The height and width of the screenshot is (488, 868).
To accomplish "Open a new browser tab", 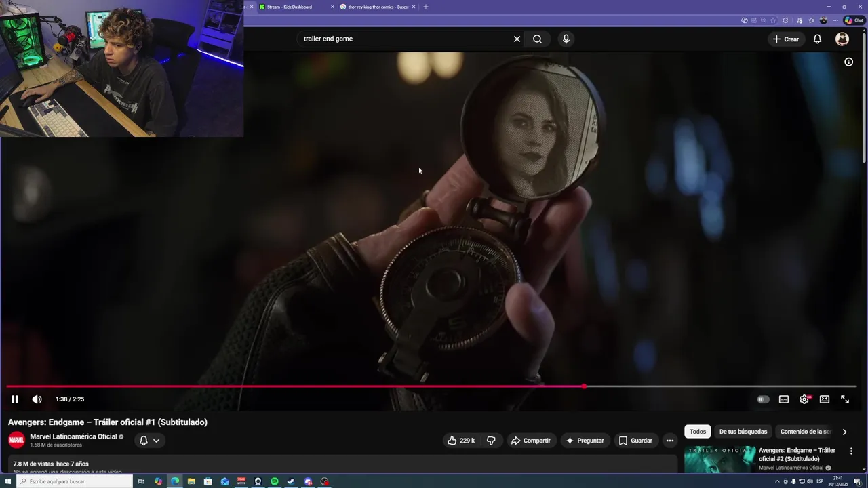I will click(x=426, y=7).
